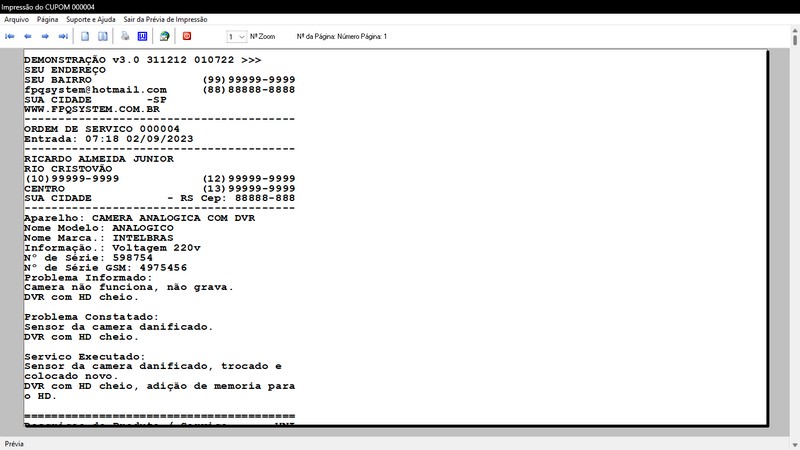Image resolution: width=800 pixels, height=450 pixels.
Task: Go to last page arrow
Action: 63,36
